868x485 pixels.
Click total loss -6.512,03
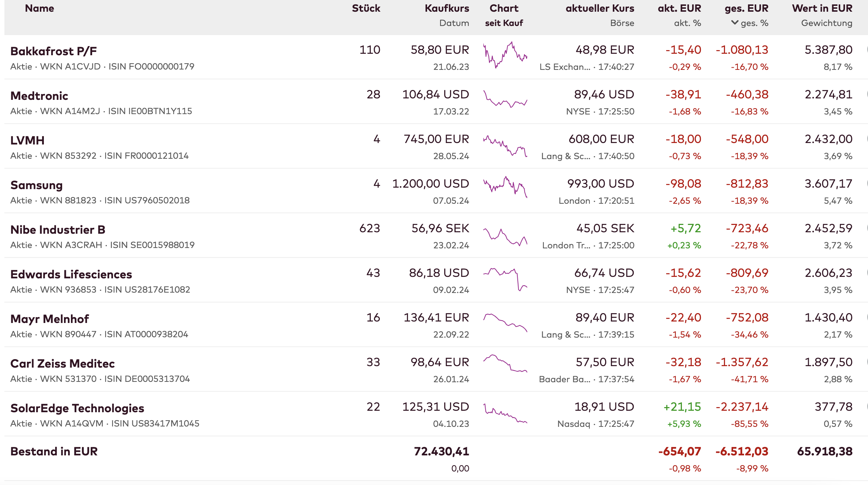click(742, 451)
